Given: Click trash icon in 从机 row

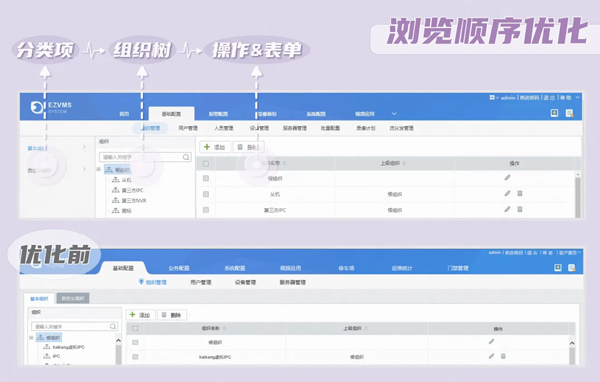Looking at the screenshot, I should [520, 193].
